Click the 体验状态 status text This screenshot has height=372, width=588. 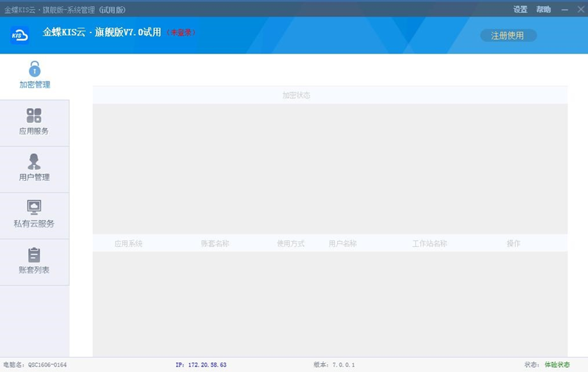click(x=557, y=364)
